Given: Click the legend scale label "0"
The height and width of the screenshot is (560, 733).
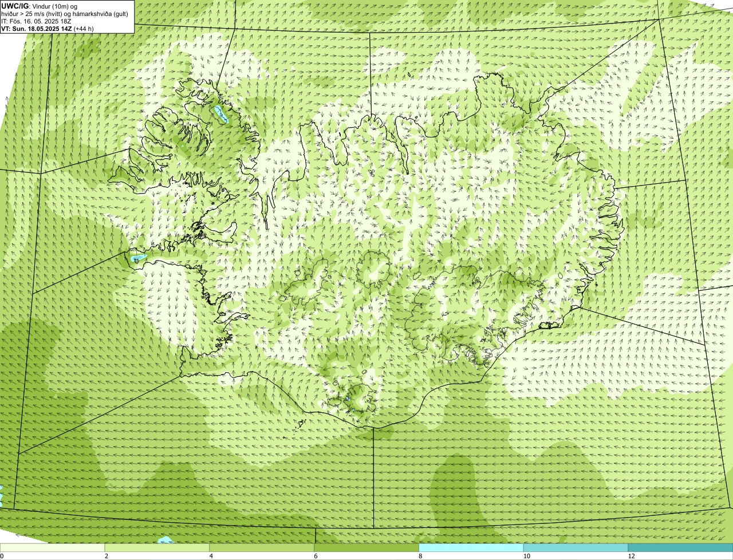Looking at the screenshot, I should coord(2,556).
